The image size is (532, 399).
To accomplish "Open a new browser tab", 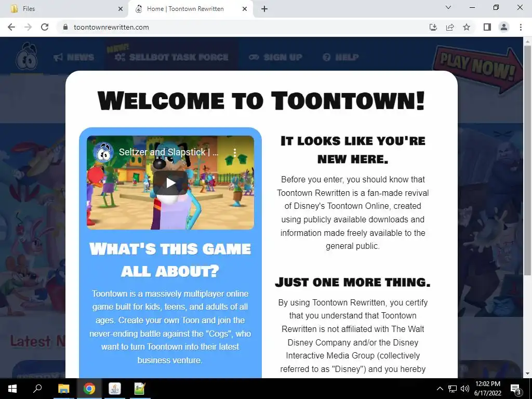I will click(264, 9).
